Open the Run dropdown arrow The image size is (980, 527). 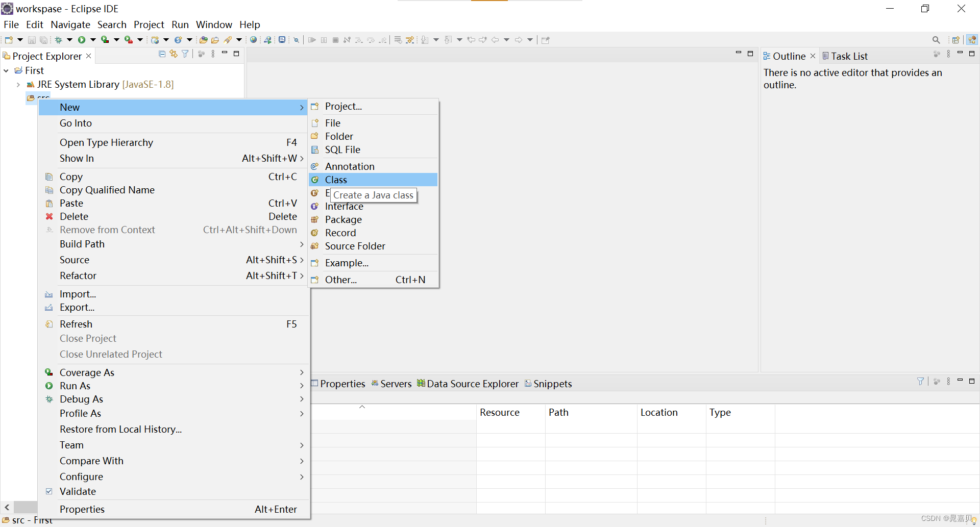point(93,40)
